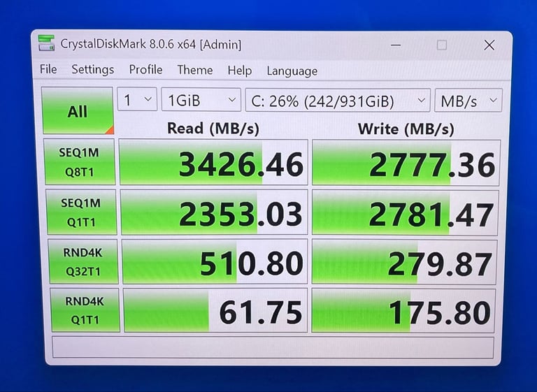
Task: Click the empty comment field at bottom
Action: pyautogui.click(x=273, y=347)
